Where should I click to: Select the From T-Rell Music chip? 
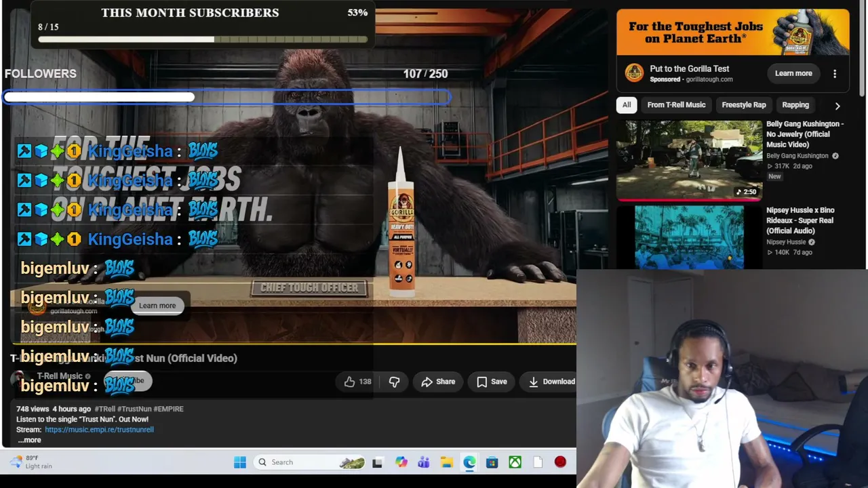pyautogui.click(x=676, y=105)
